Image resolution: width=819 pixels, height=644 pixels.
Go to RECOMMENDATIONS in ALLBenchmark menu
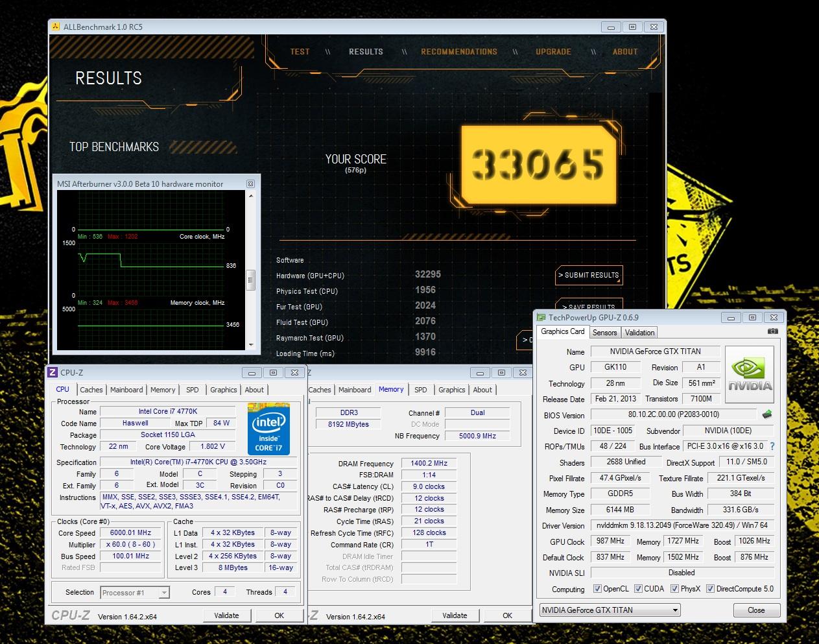coord(459,52)
